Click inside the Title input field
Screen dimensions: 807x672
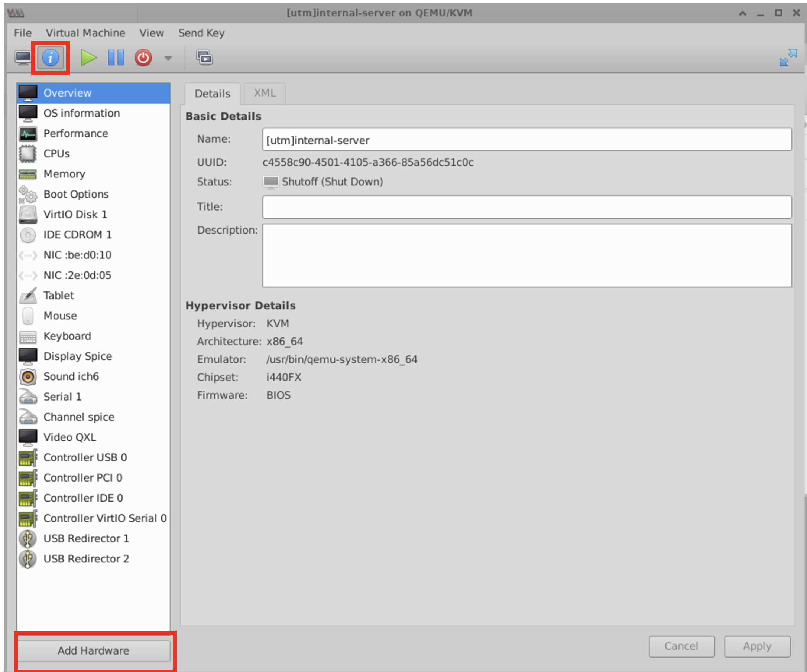point(526,207)
